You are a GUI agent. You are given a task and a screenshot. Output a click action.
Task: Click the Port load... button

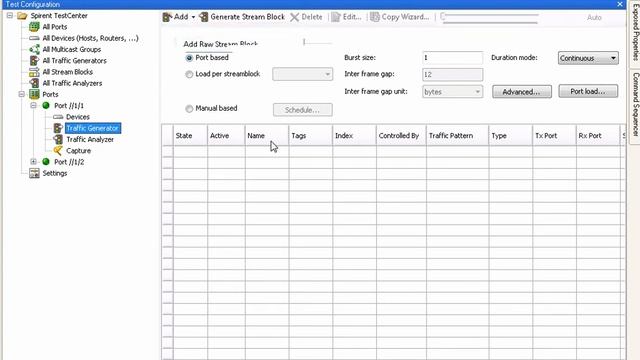point(588,91)
